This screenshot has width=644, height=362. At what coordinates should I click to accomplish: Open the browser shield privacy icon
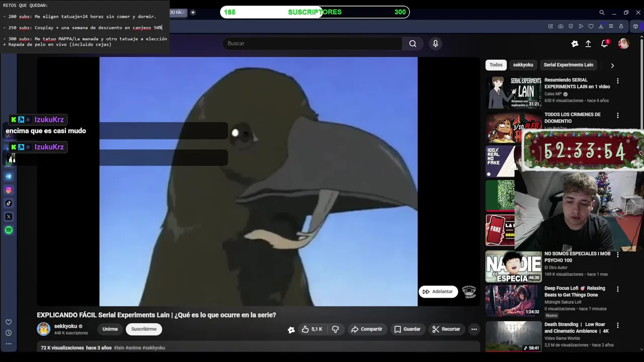point(571,26)
